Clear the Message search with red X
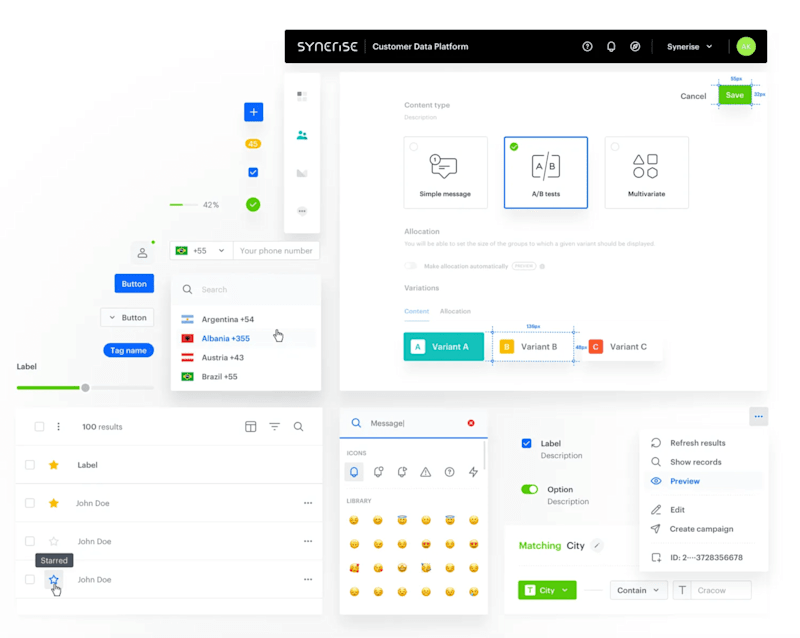This screenshot has height=638, width=800. pos(471,423)
